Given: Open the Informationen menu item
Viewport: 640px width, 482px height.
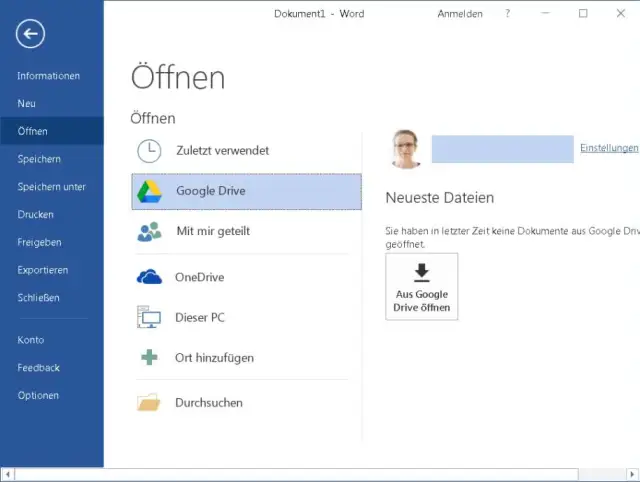Looking at the screenshot, I should pyautogui.click(x=48, y=76).
